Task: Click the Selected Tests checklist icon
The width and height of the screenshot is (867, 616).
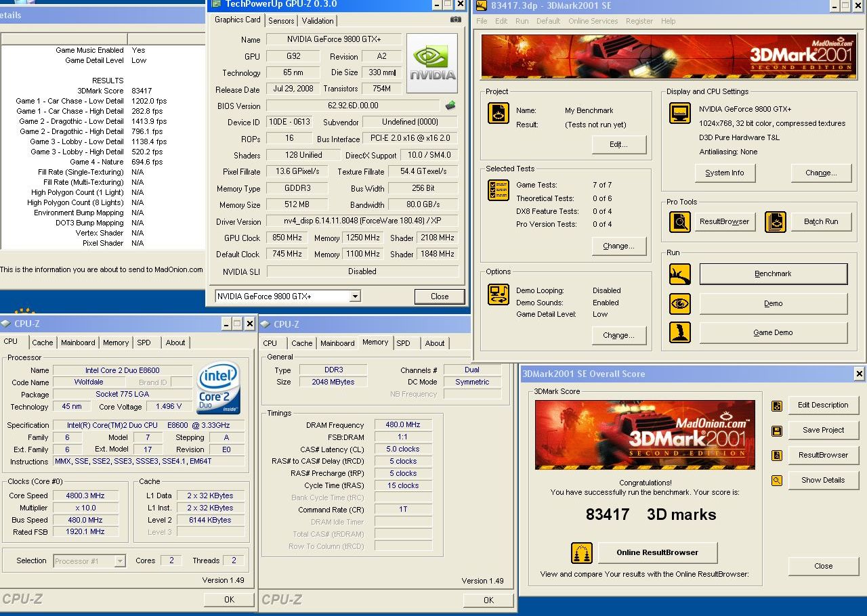Action: (x=499, y=190)
